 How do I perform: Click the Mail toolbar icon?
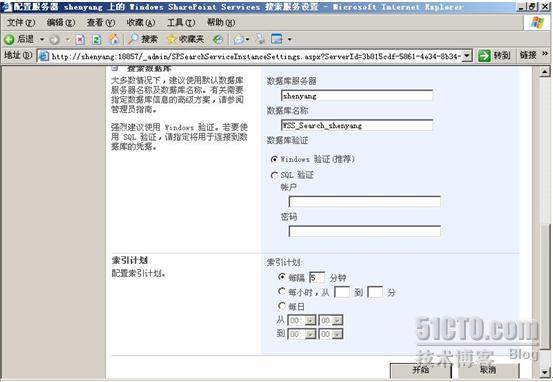(x=239, y=40)
